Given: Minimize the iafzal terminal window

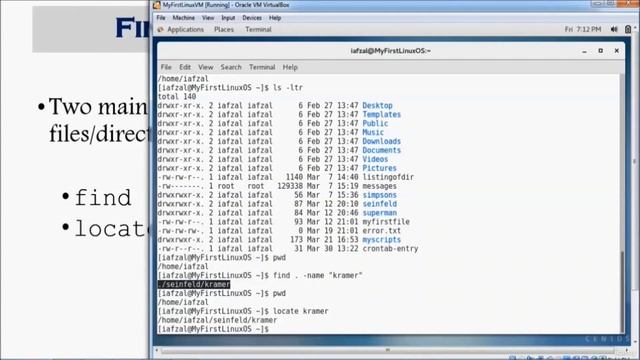Looking at the screenshot, I should 584,51.
